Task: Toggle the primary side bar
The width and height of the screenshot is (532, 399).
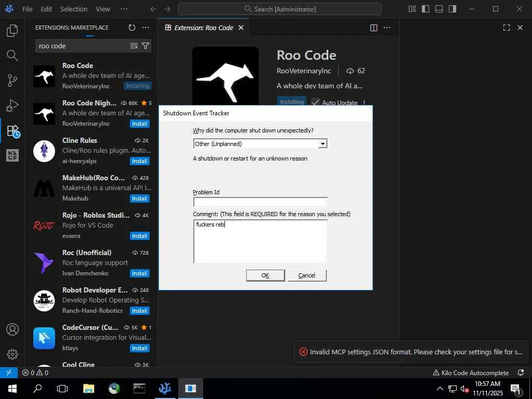Action: [425, 9]
